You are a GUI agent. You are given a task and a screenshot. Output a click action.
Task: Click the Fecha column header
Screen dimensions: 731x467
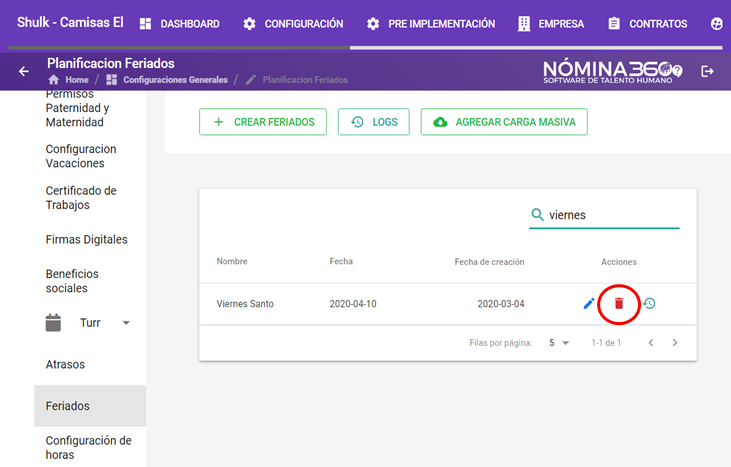point(341,261)
